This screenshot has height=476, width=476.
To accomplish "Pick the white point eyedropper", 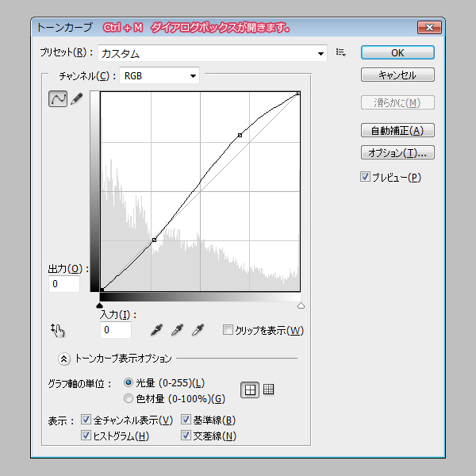I will 198,330.
